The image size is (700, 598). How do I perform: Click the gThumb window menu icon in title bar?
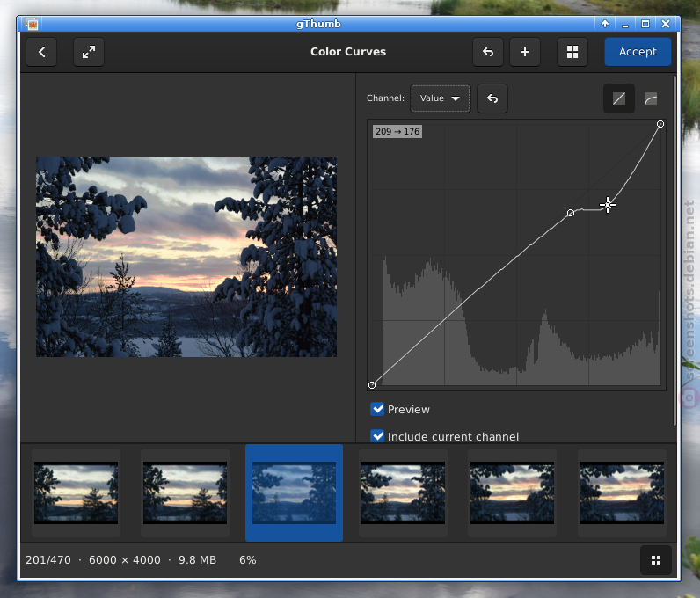click(32, 24)
